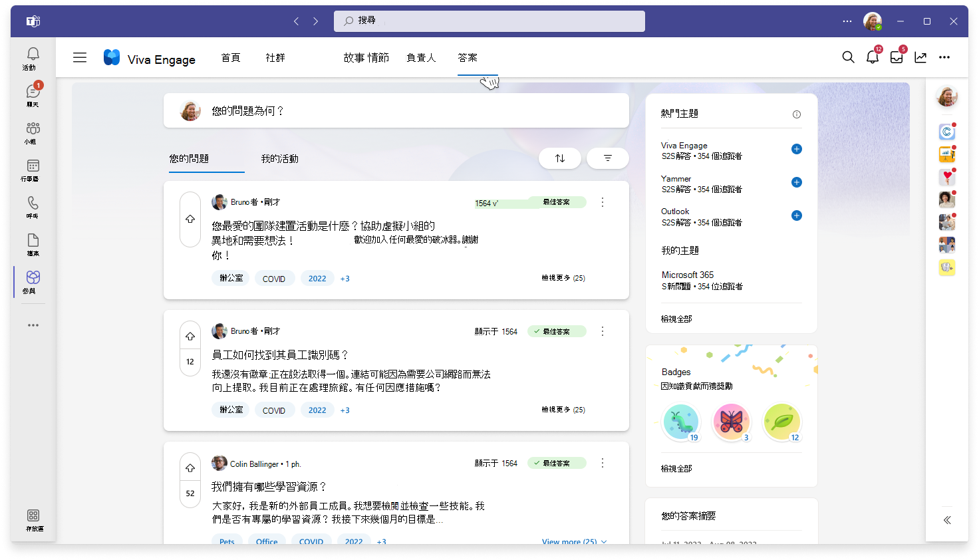The image size is (979, 560).
Task: Open the caterpillar badge with count 19
Action: [681, 422]
